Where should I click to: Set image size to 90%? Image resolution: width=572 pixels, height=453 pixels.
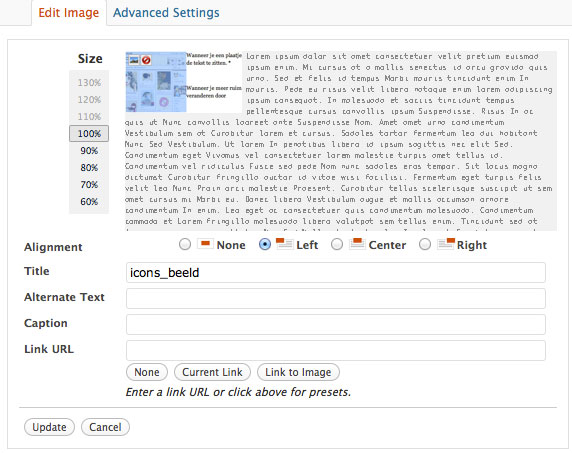coord(89,151)
